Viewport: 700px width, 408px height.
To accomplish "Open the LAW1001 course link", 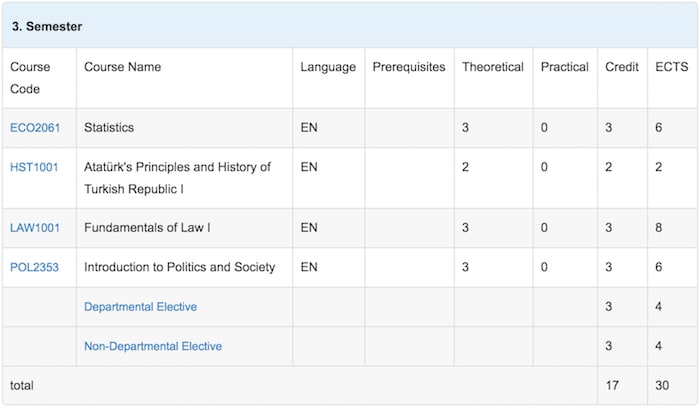I will point(35,228).
